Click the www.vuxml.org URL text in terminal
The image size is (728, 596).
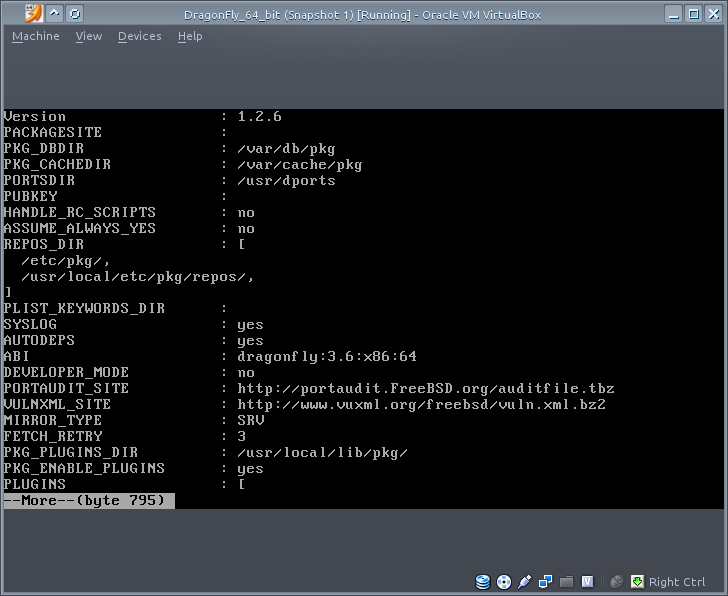pos(421,404)
